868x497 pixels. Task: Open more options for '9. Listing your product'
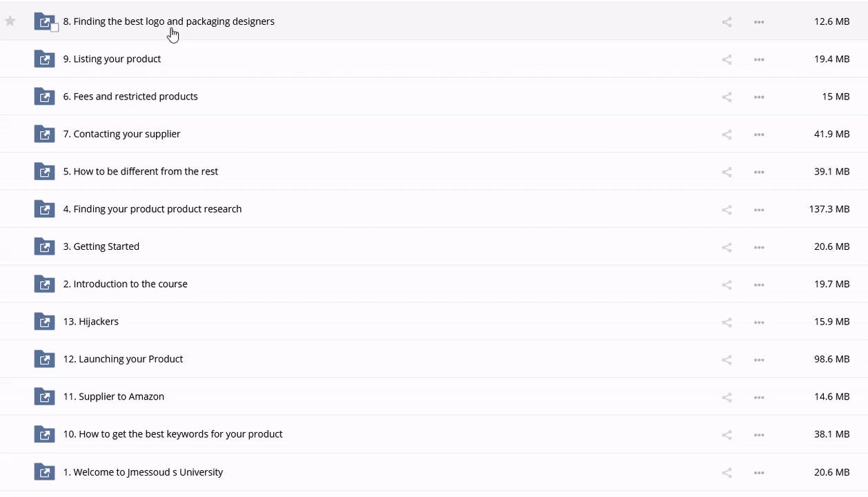(x=759, y=59)
